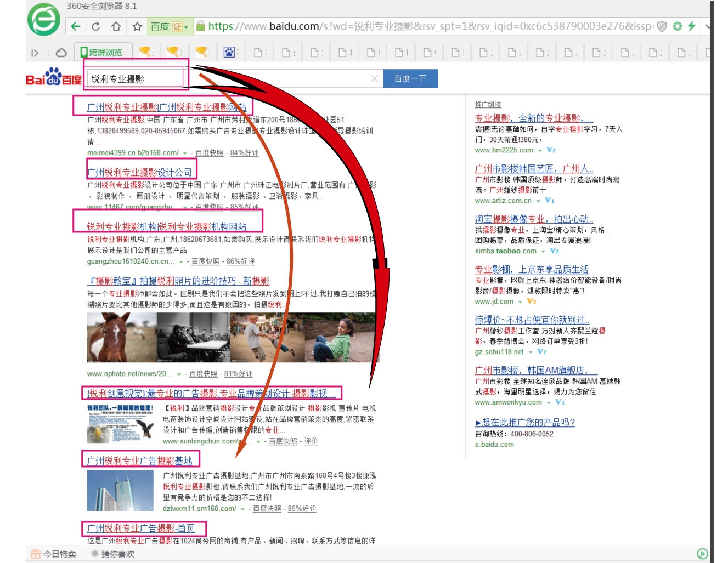728x563 pixels.
Task: Click the 今日特卖 gift icon
Action: coord(36,554)
